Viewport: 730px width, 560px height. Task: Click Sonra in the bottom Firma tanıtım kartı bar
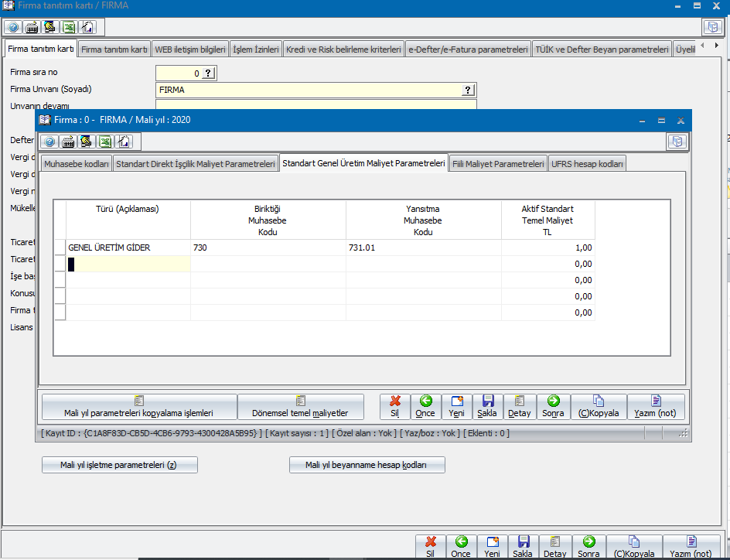(589, 547)
